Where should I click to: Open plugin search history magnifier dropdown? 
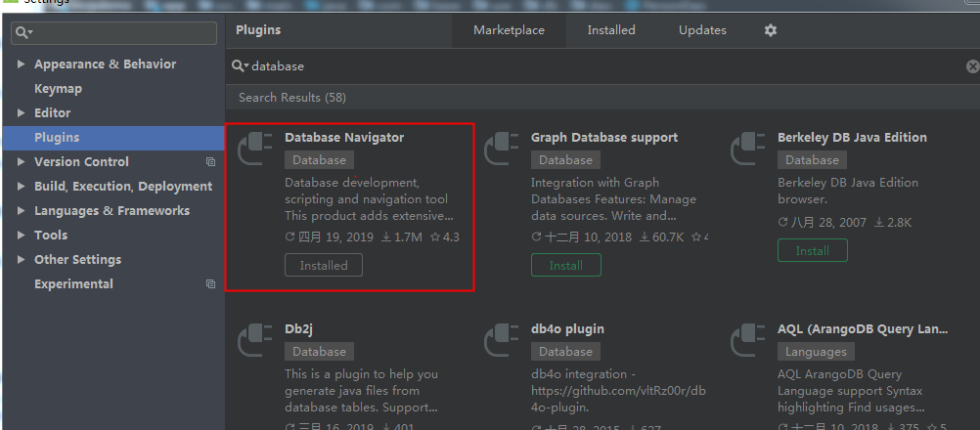(x=241, y=66)
